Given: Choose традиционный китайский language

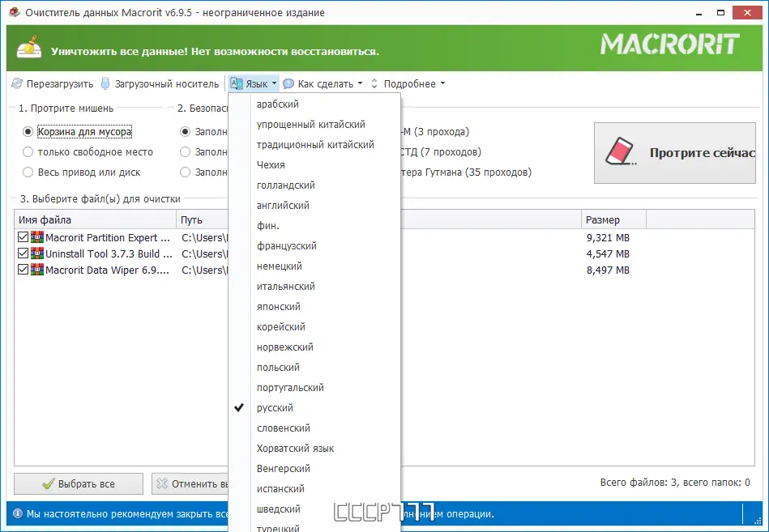Looking at the screenshot, I should (314, 144).
